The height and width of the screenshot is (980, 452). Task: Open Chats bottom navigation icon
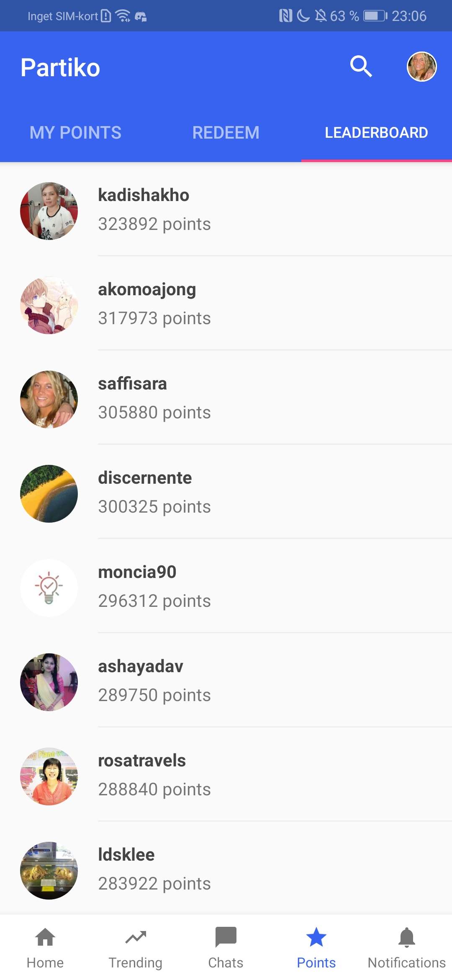coord(226,937)
